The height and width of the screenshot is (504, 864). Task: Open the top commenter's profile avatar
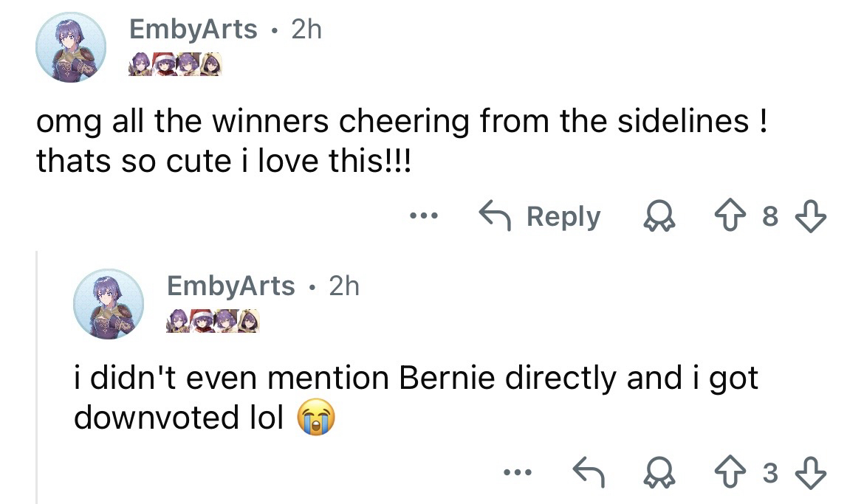(71, 47)
